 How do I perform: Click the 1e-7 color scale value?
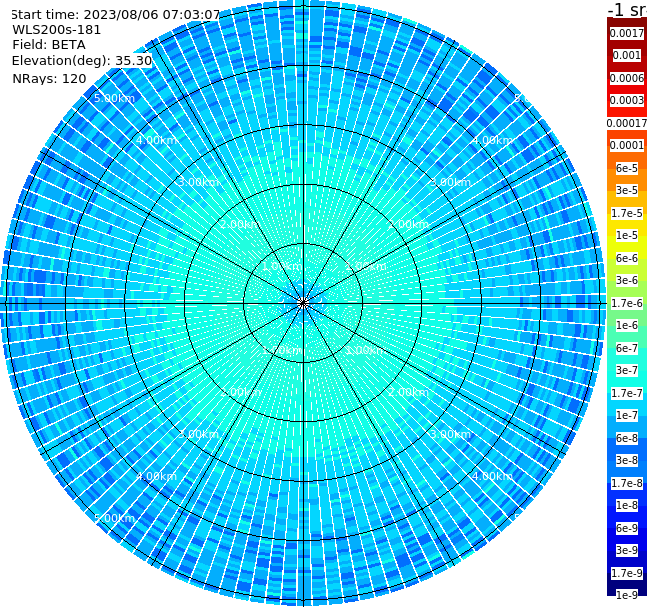(627, 415)
